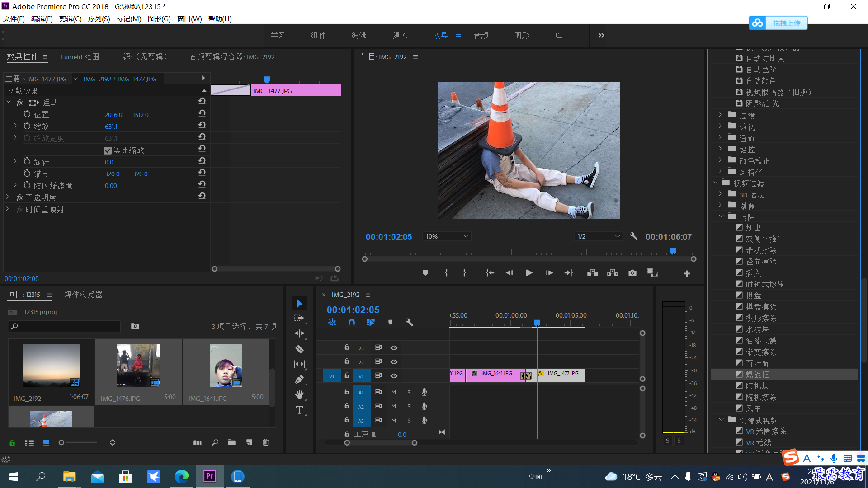
Task: Select the Razor tool
Action: click(x=299, y=349)
